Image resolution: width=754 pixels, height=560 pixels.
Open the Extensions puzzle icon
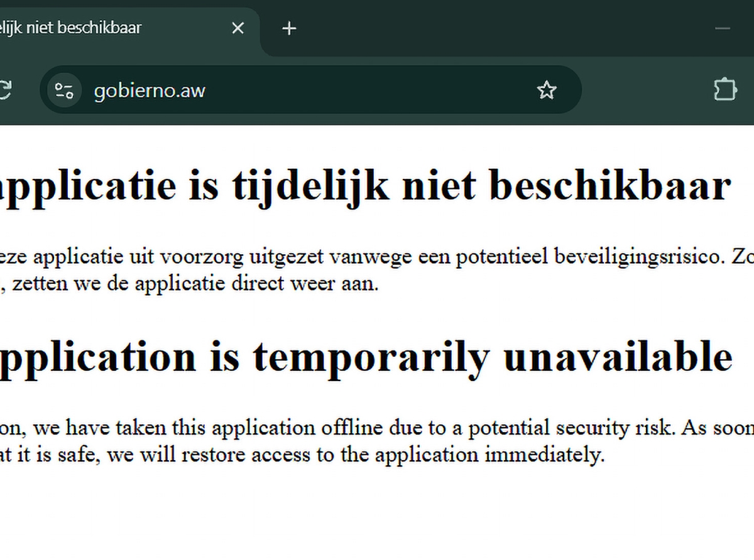(x=726, y=90)
